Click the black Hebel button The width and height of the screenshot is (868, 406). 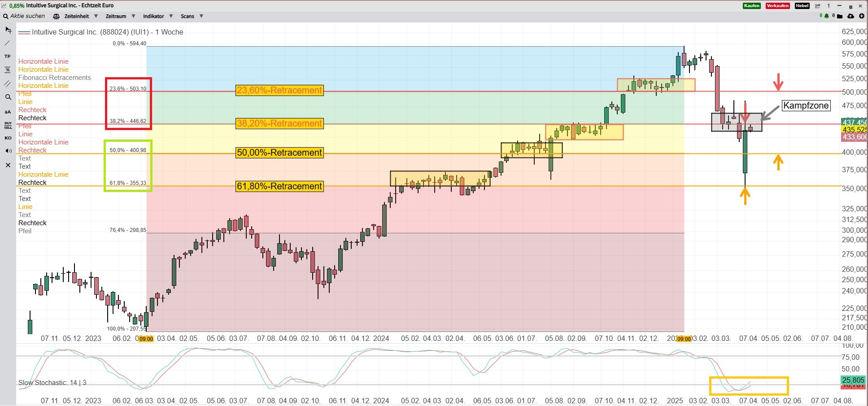(802, 6)
